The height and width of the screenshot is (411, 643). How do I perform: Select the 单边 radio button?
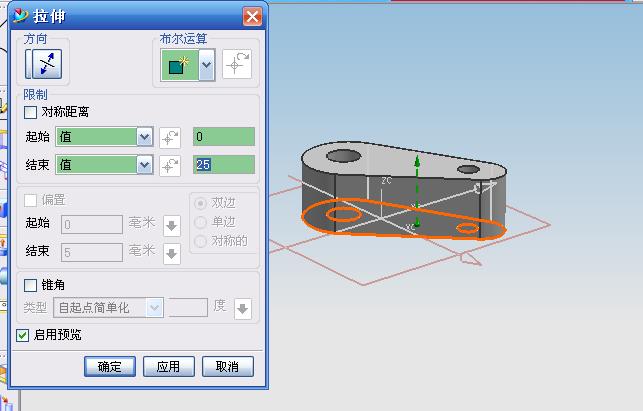tap(200, 222)
